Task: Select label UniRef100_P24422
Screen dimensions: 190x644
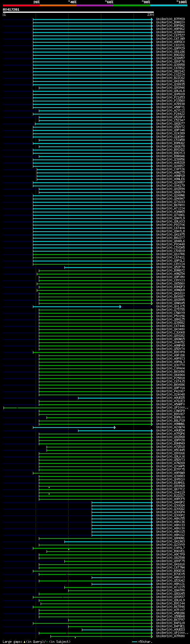Action: click(x=170, y=114)
